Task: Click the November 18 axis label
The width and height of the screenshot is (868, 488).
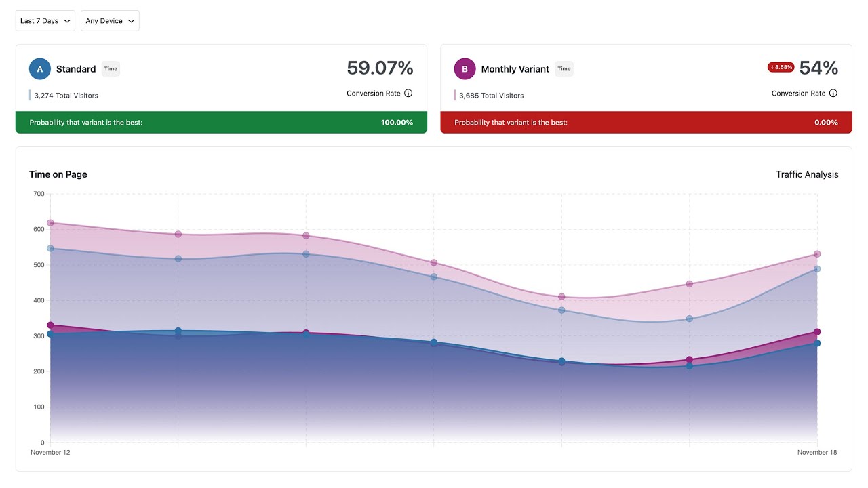Action: 816,452
